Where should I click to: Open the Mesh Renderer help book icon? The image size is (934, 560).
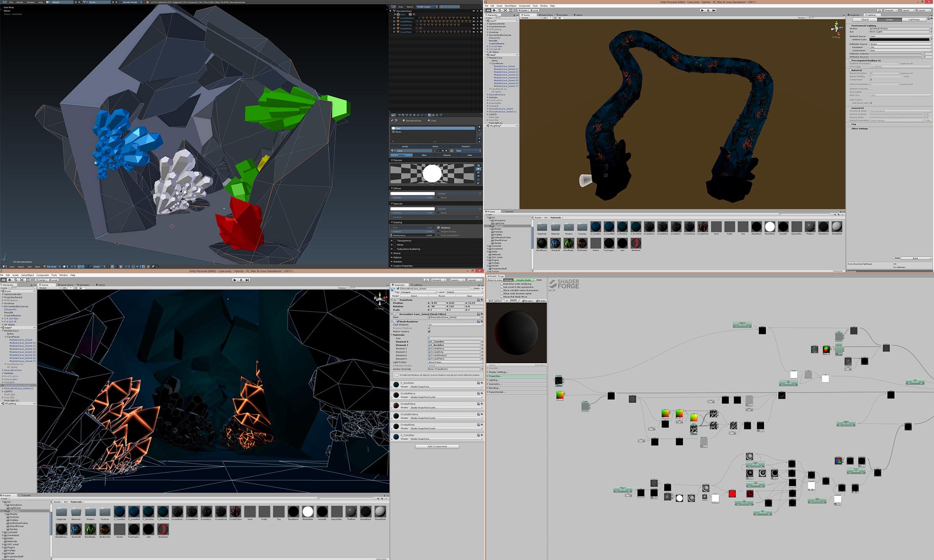[478, 321]
